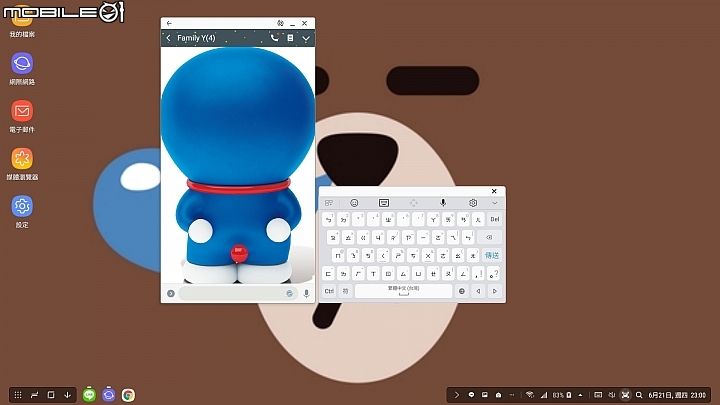720x405 pixels.
Task: Check 83% battery status in tray
Action: tap(562, 395)
